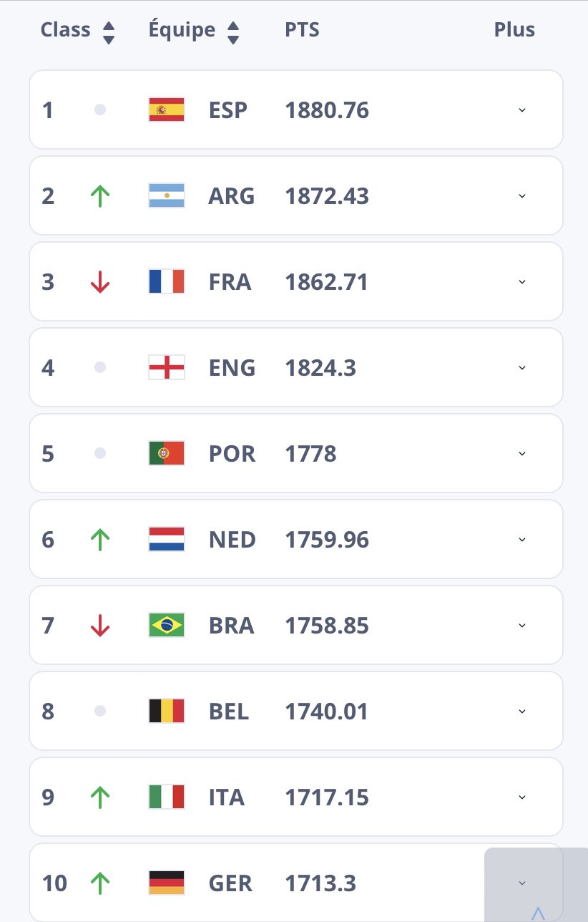This screenshot has width=588, height=922.
Task: Sort by the Équipe column arrows
Action: (x=233, y=32)
